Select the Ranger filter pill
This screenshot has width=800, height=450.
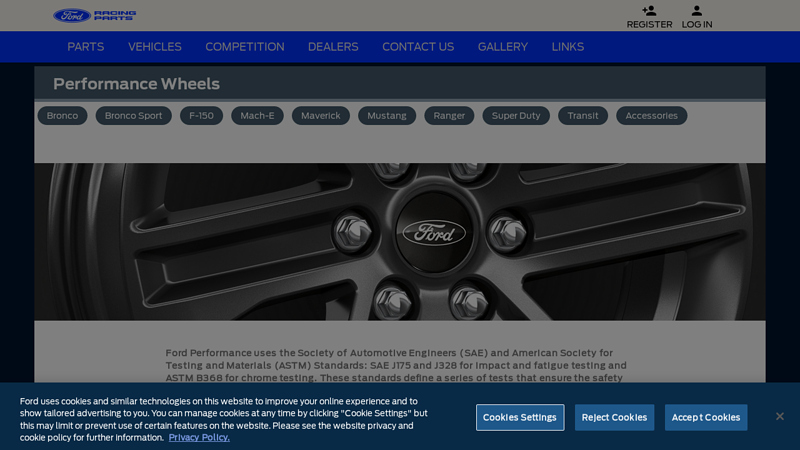click(449, 116)
